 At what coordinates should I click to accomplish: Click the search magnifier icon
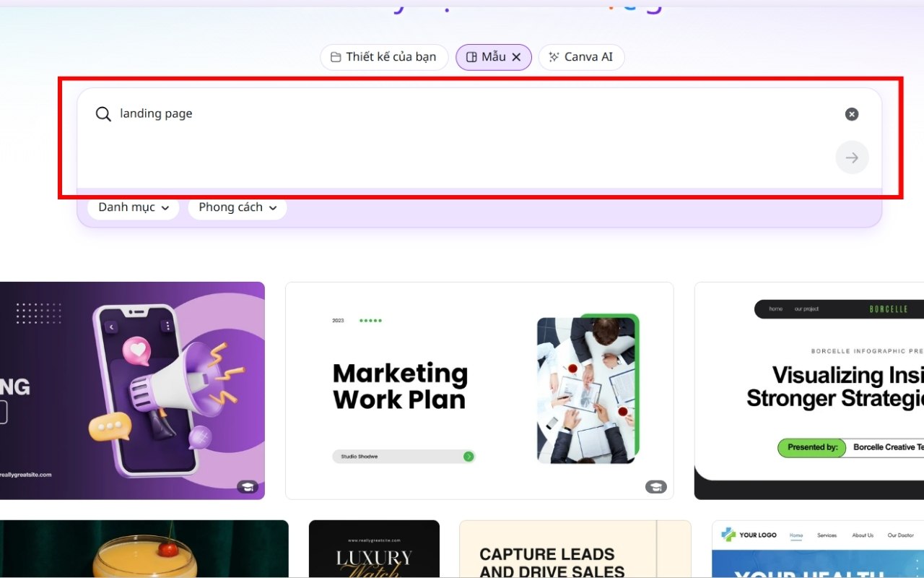[x=103, y=113]
